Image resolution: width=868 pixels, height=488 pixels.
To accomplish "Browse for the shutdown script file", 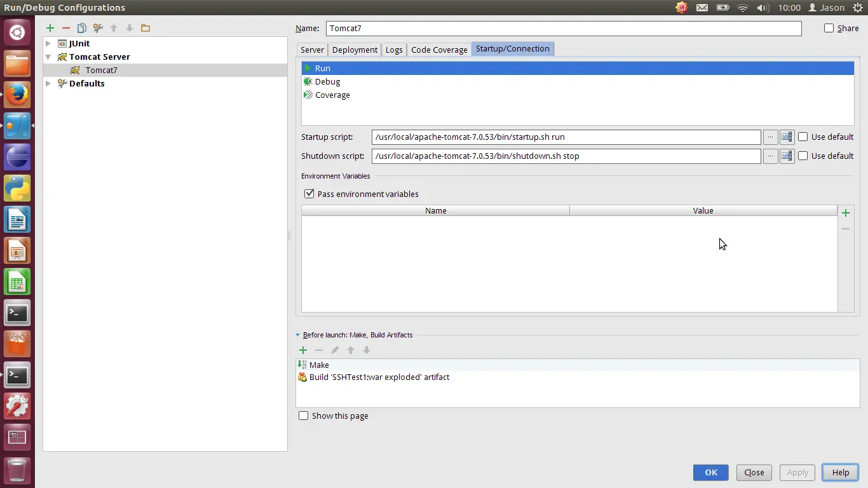I will (x=770, y=156).
